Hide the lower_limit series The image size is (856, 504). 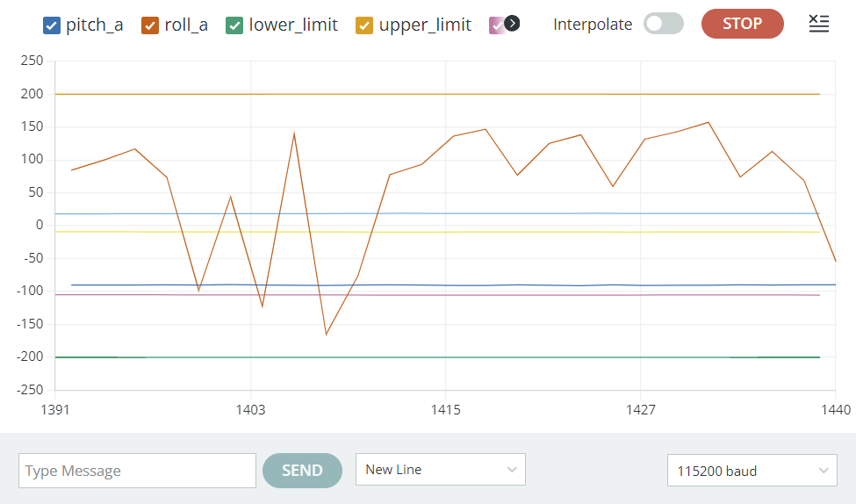234,25
